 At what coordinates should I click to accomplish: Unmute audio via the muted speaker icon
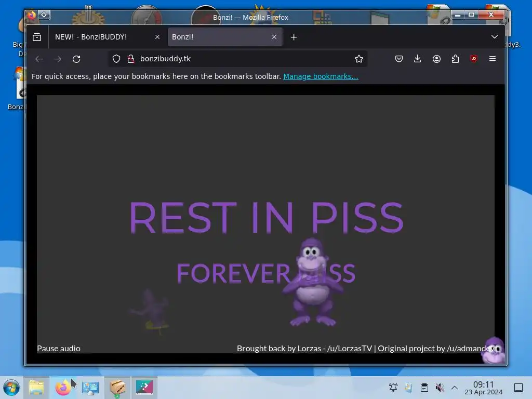(440, 388)
